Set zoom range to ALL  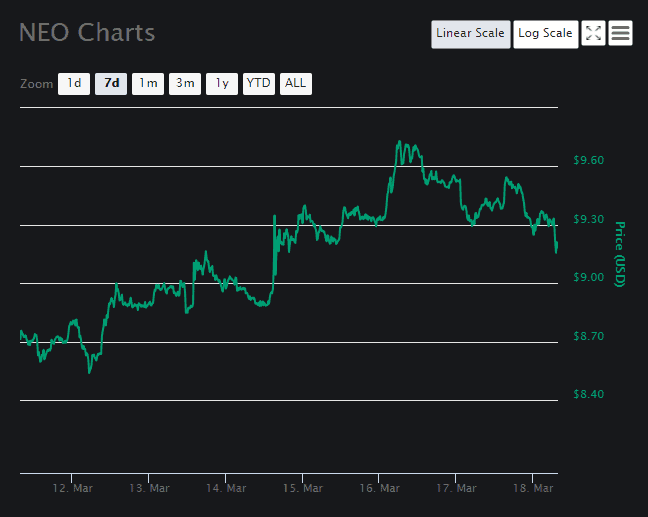tap(296, 84)
